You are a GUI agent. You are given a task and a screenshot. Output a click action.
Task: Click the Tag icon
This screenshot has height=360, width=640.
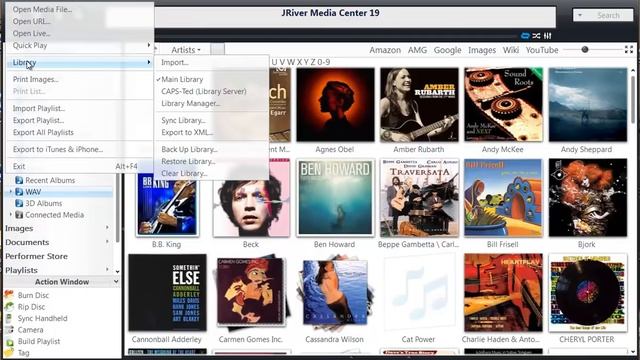click(x=9, y=352)
